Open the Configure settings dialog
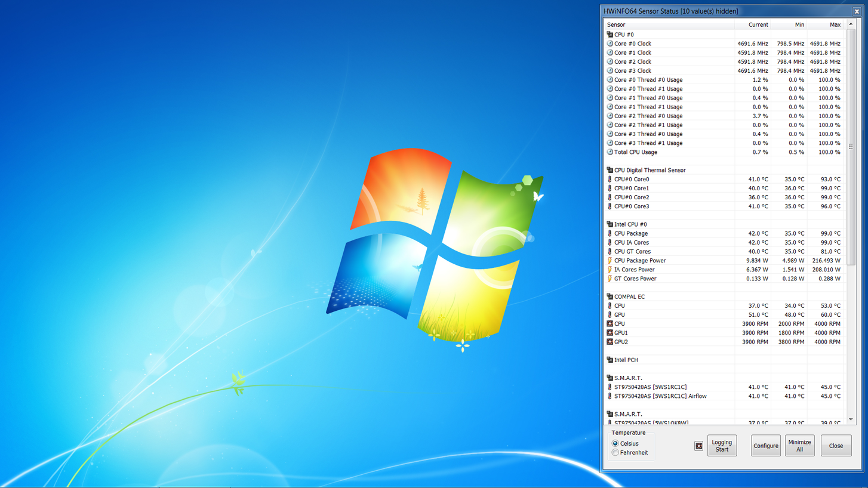Image resolution: width=868 pixels, height=488 pixels. tap(765, 446)
